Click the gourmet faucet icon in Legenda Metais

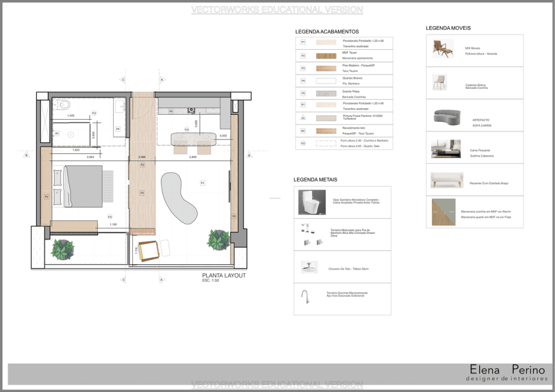coord(304,297)
